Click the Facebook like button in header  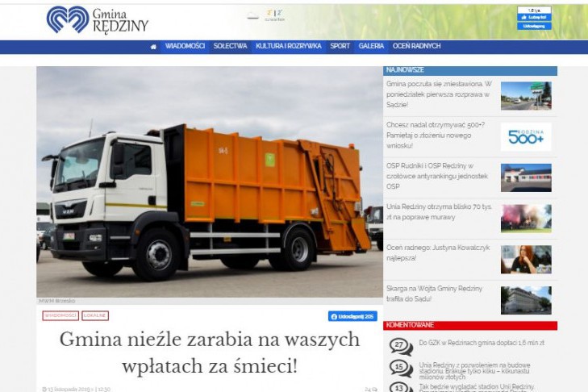click(x=533, y=17)
